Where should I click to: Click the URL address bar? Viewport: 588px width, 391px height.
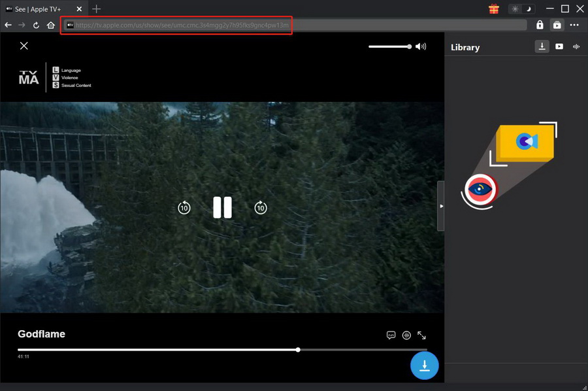click(x=294, y=25)
